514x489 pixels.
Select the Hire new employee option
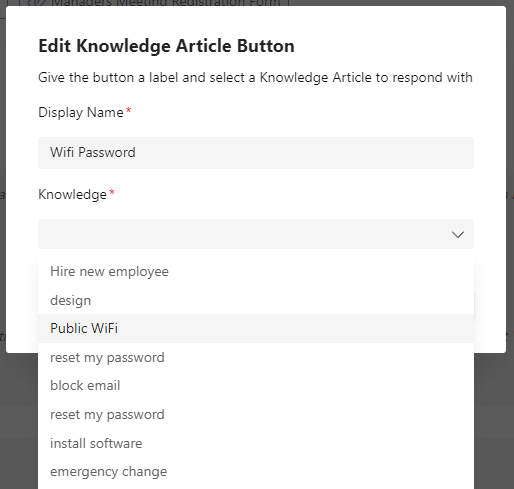coord(256,271)
